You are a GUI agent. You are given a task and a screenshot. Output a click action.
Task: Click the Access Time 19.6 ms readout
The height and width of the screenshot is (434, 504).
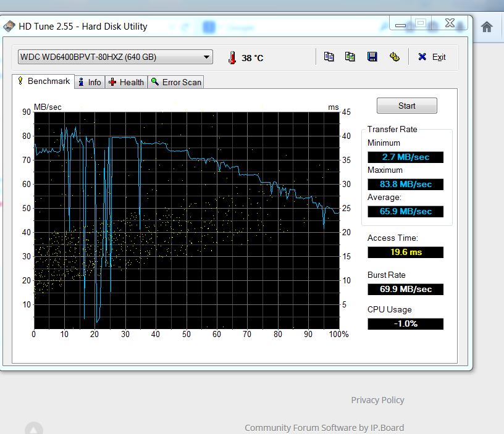(x=405, y=252)
